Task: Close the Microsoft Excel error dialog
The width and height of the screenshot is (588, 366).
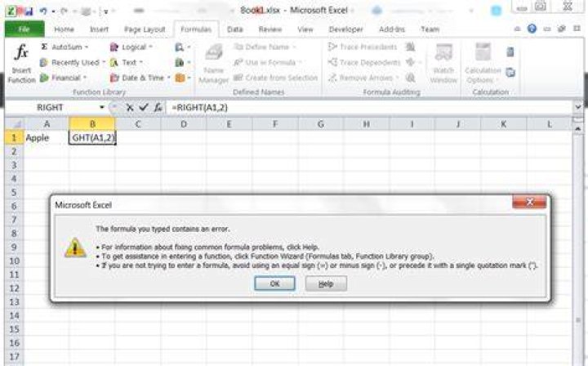Action: pos(529,203)
